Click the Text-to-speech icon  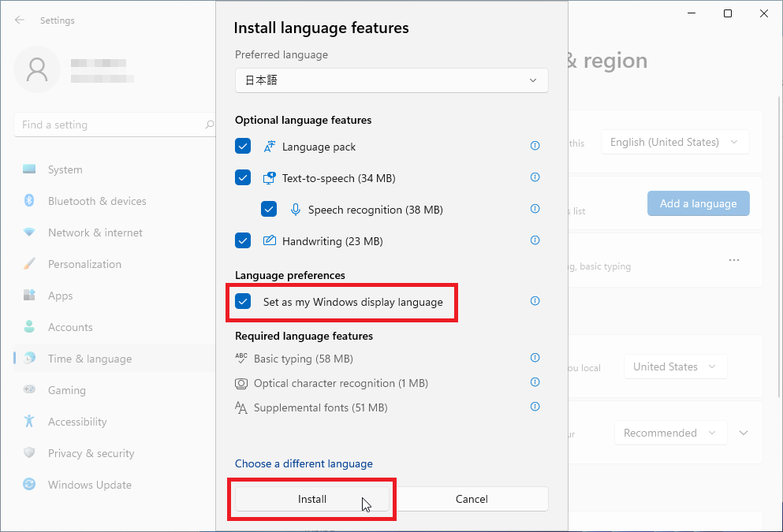click(269, 177)
